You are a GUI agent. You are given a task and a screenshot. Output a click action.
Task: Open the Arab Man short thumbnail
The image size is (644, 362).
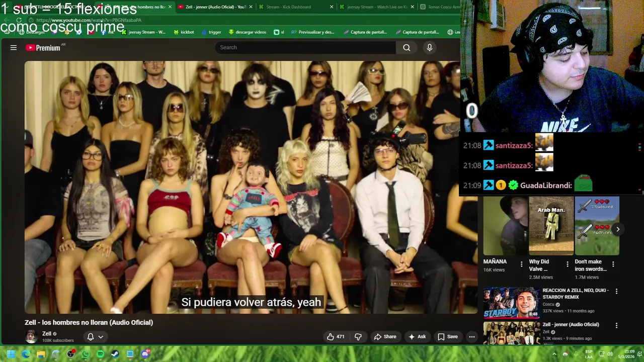(551, 226)
